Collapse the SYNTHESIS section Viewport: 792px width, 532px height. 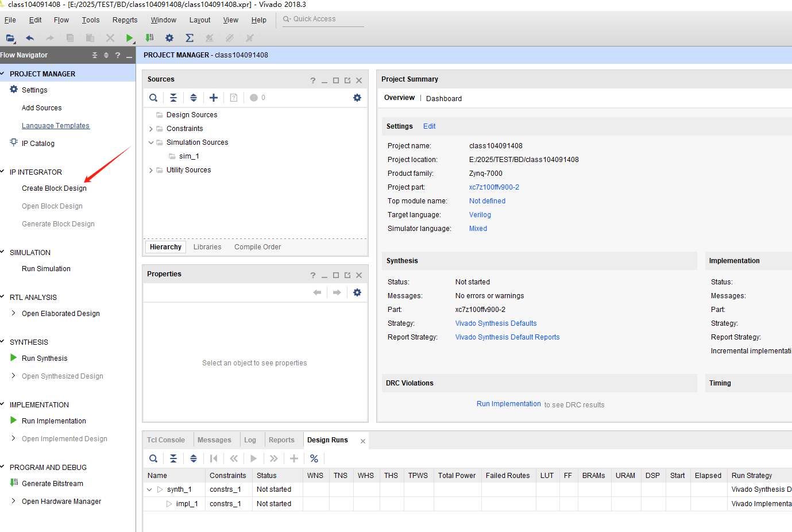(x=3, y=342)
